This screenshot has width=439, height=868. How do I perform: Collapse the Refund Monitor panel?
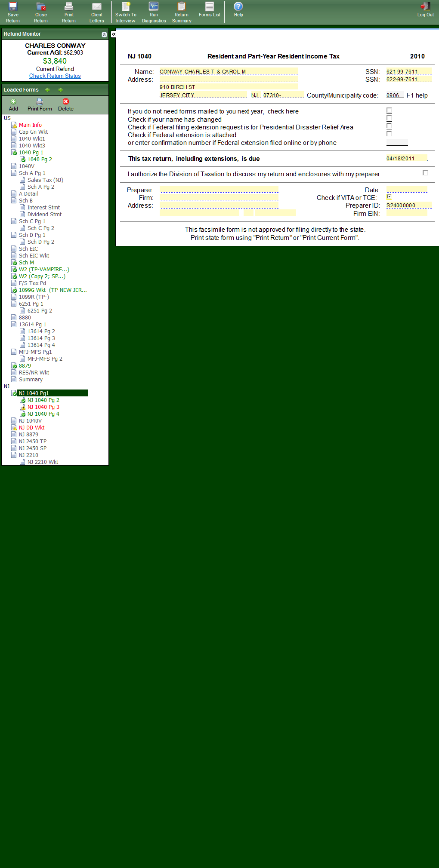pyautogui.click(x=104, y=34)
